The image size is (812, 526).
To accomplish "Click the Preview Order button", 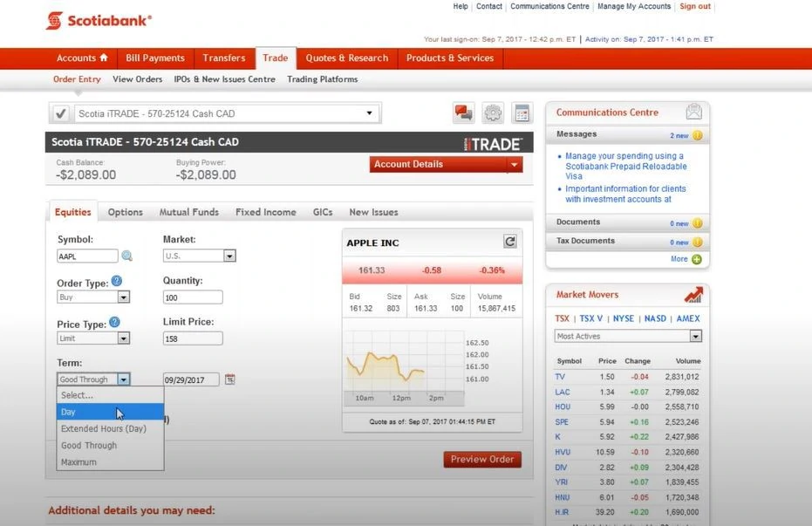I will 482,460.
